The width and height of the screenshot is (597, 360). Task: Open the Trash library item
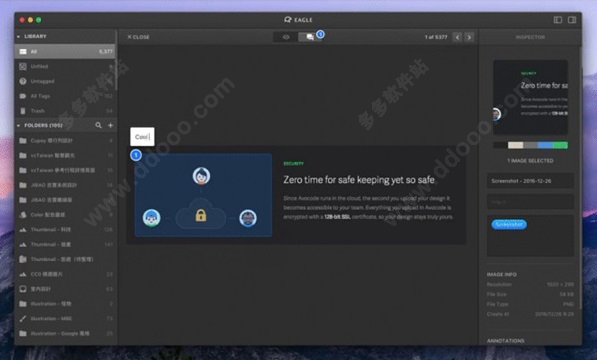[x=65, y=111]
